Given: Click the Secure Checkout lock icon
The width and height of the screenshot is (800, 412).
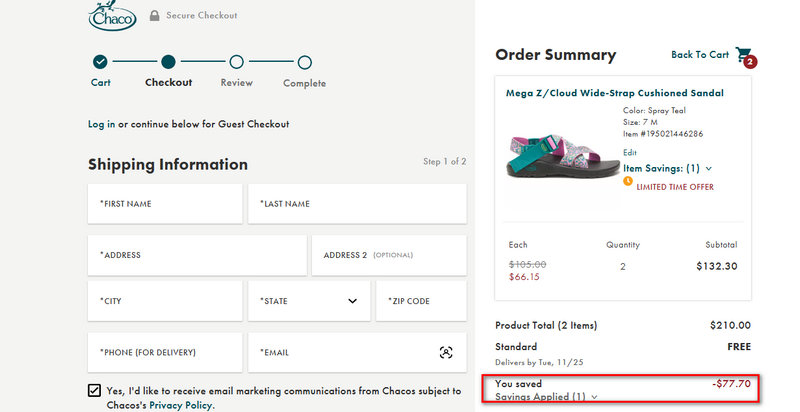Looking at the screenshot, I should tap(155, 16).
